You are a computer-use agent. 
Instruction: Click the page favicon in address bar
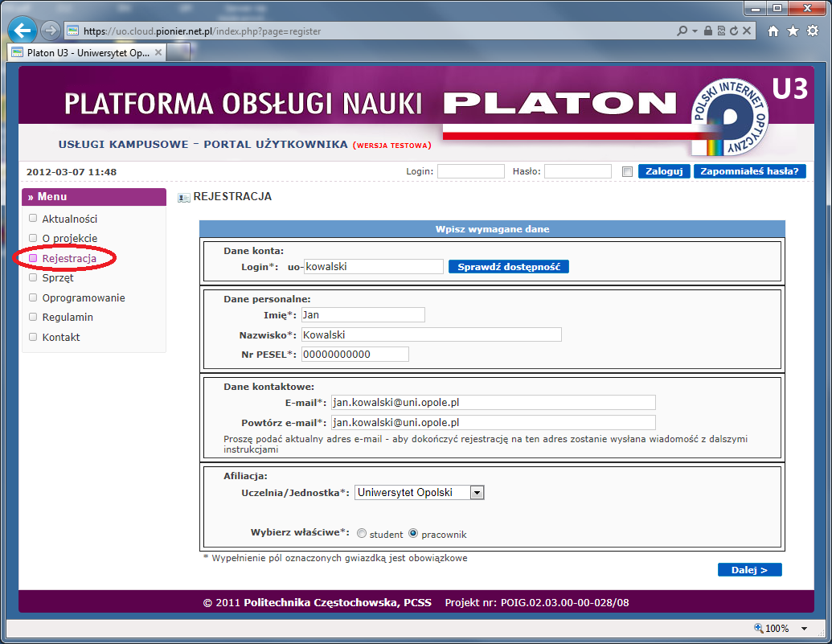[x=72, y=31]
